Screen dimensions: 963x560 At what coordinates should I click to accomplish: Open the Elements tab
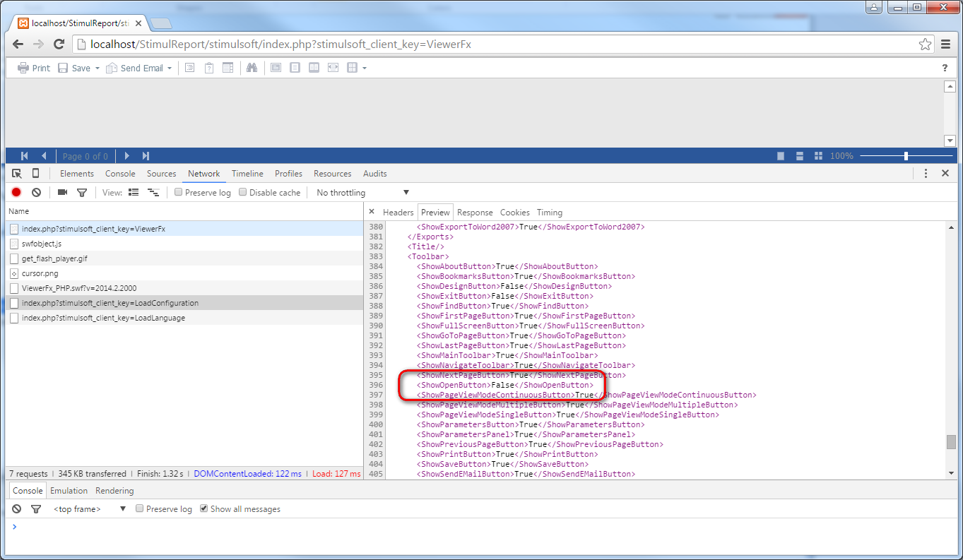click(77, 174)
